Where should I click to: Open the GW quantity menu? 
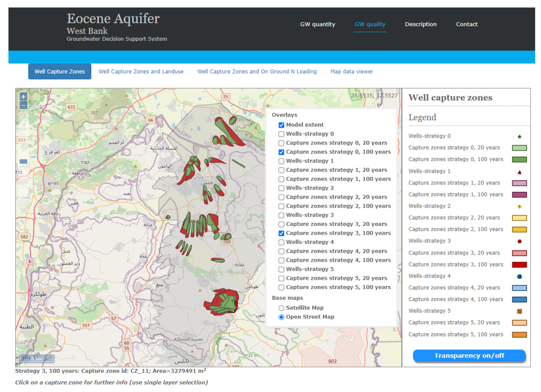(x=317, y=24)
